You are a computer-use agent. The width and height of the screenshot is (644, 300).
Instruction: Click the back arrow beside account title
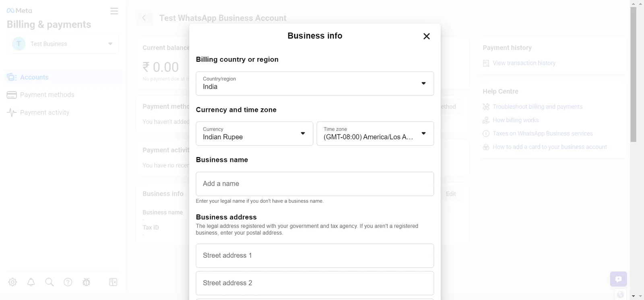click(x=144, y=18)
